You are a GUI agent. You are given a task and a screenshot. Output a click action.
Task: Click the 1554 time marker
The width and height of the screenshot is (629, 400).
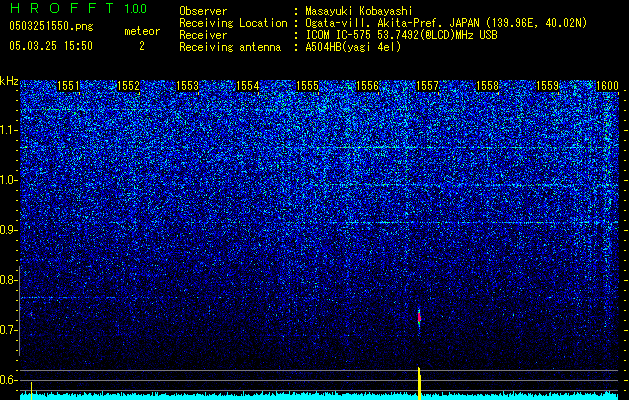point(248,86)
